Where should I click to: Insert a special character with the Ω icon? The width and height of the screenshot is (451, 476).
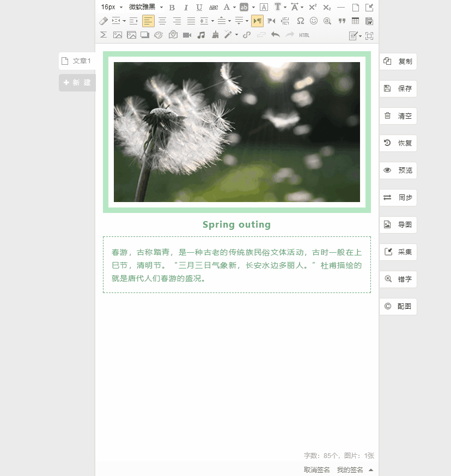pyautogui.click(x=300, y=21)
